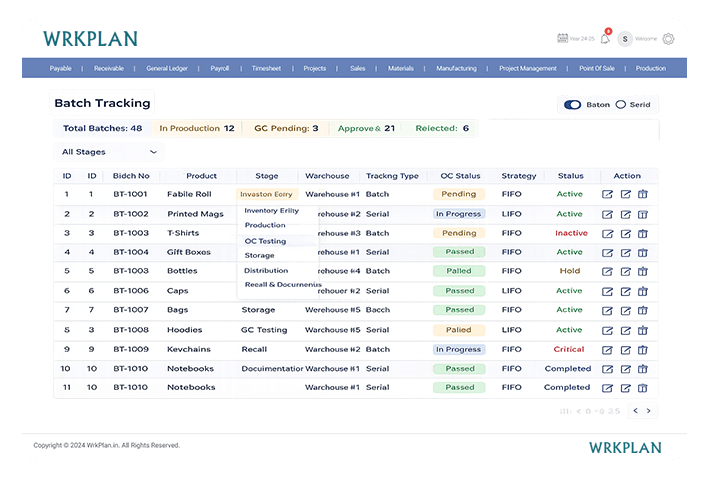Click the S user avatar

(625, 39)
